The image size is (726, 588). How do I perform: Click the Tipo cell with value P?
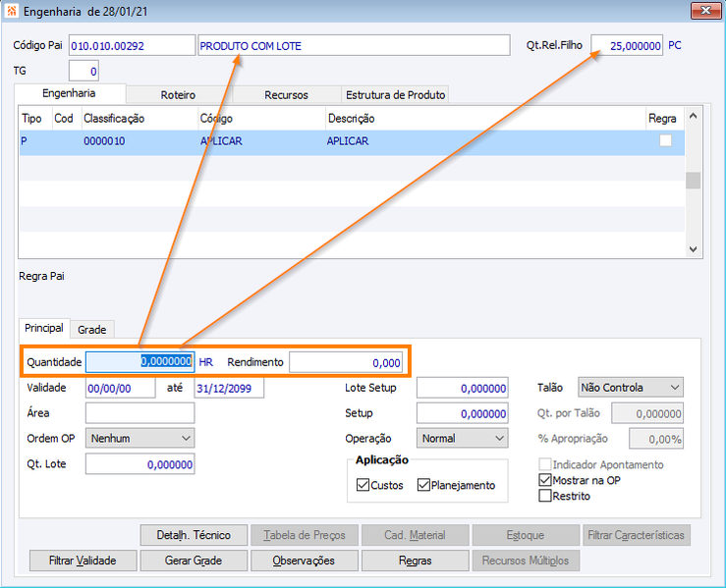click(35, 141)
